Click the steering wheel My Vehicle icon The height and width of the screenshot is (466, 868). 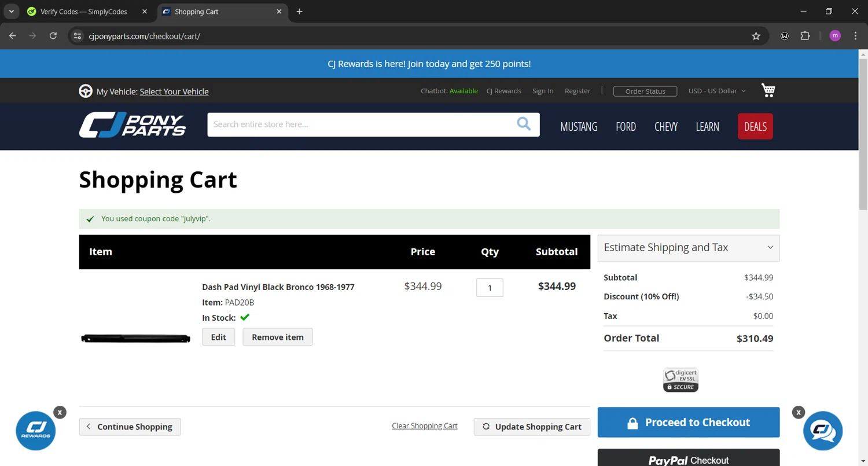pyautogui.click(x=86, y=91)
